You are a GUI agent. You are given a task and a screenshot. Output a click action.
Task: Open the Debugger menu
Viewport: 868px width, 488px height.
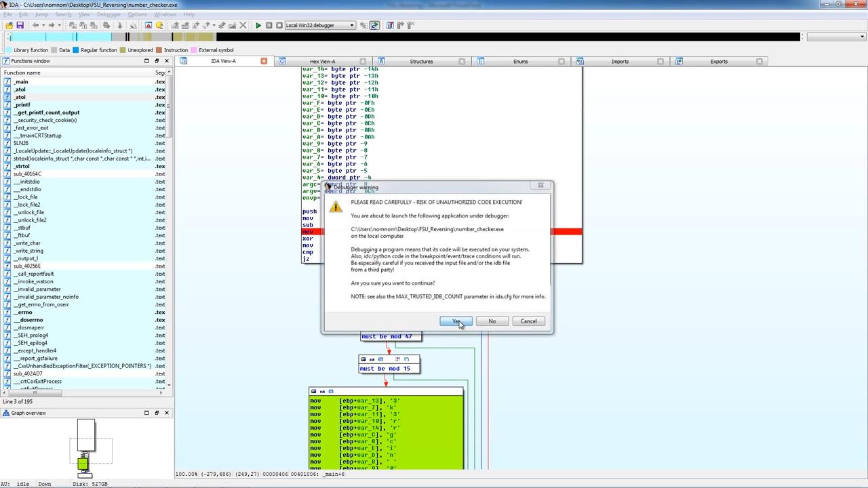pyautogui.click(x=108, y=14)
